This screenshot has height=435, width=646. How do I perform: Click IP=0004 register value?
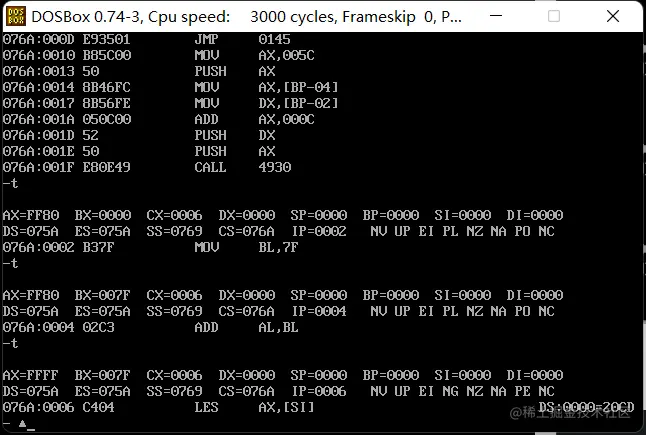[x=319, y=311]
